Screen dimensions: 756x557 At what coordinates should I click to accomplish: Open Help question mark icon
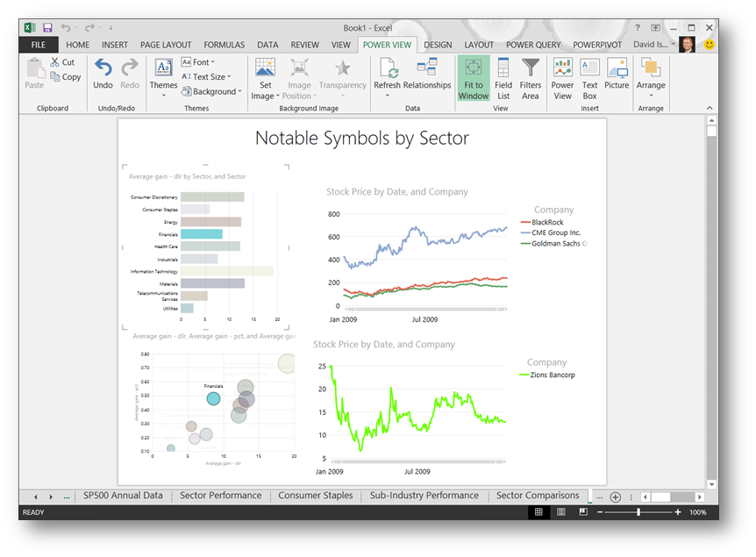(638, 27)
